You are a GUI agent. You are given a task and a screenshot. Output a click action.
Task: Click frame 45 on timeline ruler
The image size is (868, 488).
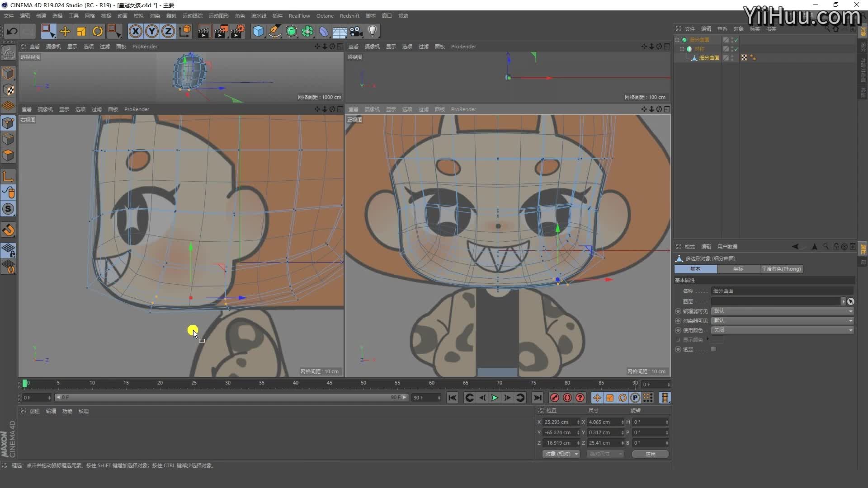coord(330,383)
